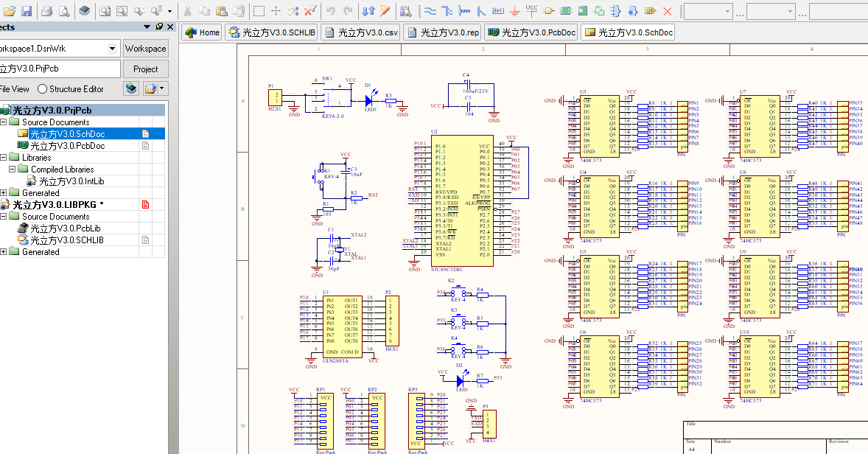
Task: Select 光立方V3.0.IntLib in project tree
Action: (71, 181)
